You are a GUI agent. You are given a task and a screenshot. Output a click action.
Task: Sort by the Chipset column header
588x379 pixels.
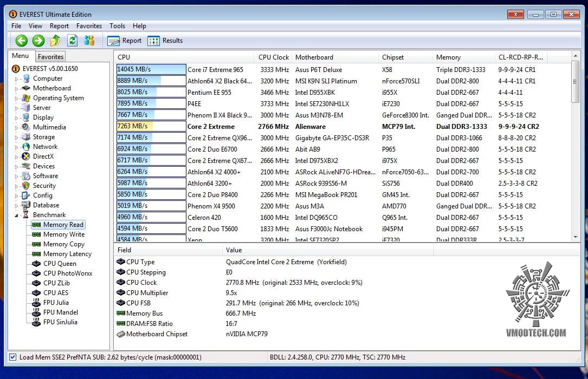coord(405,57)
